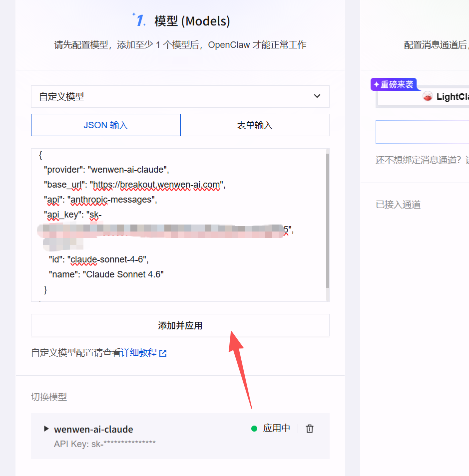Click the red LightClaw logo icon
The height and width of the screenshot is (476, 469).
pos(428,96)
